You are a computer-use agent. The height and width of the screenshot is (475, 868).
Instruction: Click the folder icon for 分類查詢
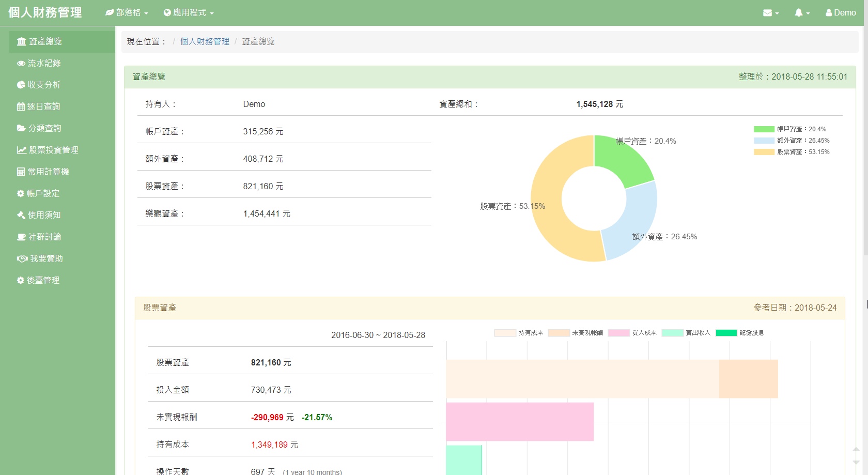[21, 128]
